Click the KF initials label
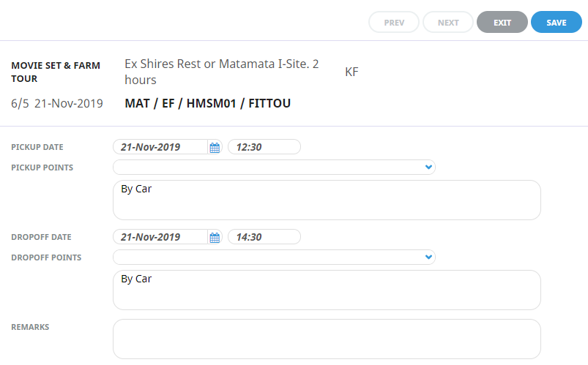 (x=351, y=72)
